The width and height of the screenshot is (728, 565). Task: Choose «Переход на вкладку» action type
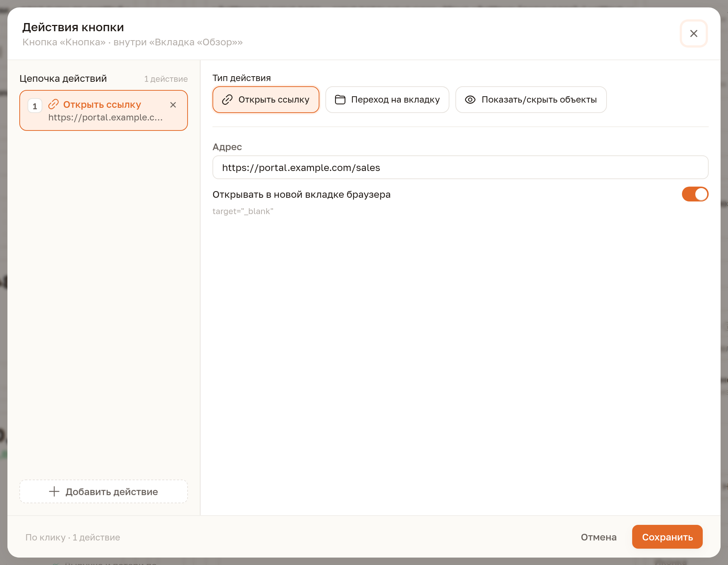[x=387, y=100]
